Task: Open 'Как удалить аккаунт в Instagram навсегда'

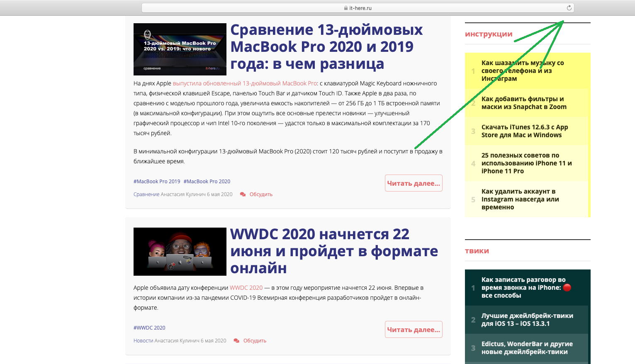Action: [520, 199]
